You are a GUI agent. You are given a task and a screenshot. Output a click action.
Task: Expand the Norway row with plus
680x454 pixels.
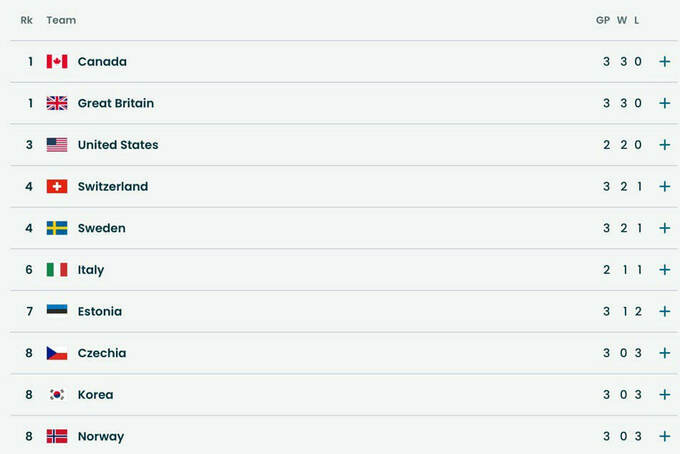click(x=664, y=436)
